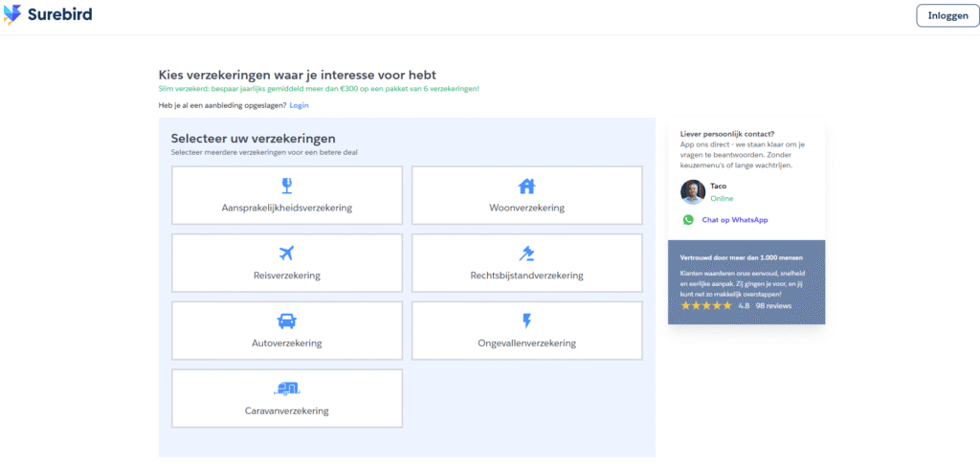Click the Surebird bird logo icon
The width and height of the screenshot is (980, 464).
pos(12,15)
